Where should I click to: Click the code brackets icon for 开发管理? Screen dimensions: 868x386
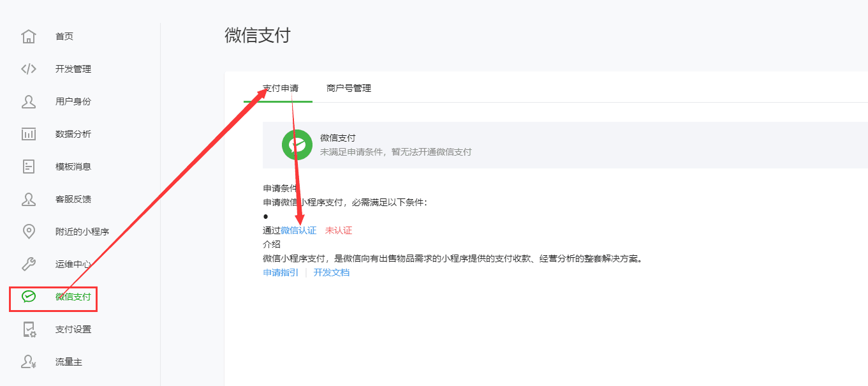pos(29,69)
